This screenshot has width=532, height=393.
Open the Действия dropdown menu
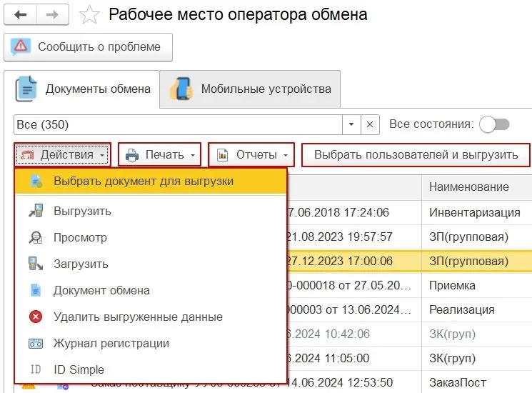(x=63, y=155)
